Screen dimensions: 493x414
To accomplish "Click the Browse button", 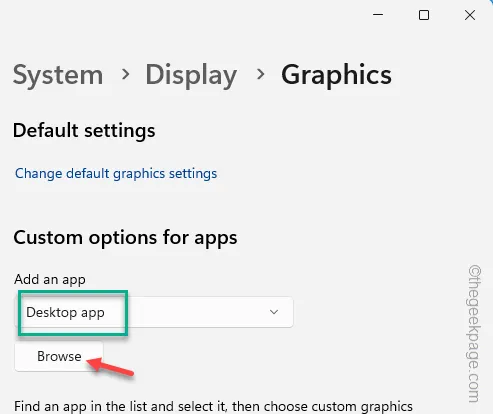I will [59, 356].
